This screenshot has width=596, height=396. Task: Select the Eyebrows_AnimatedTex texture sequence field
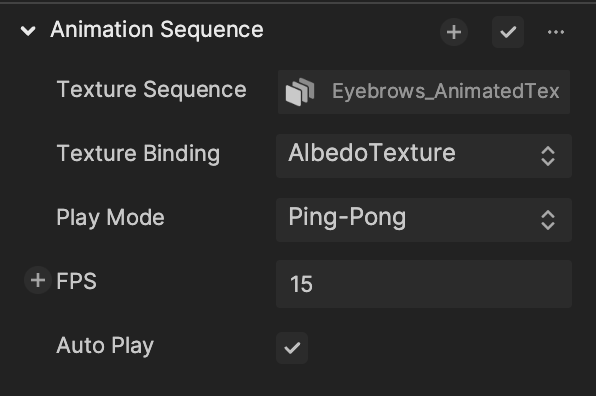[x=424, y=92]
